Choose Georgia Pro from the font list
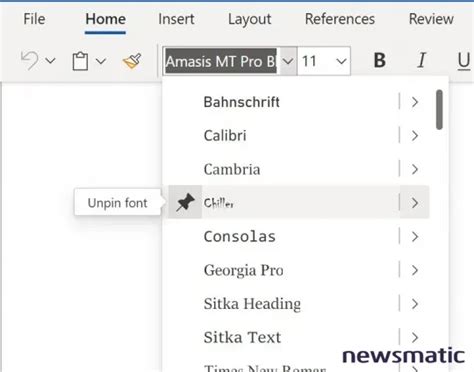This screenshot has width=474, height=372. 244,270
